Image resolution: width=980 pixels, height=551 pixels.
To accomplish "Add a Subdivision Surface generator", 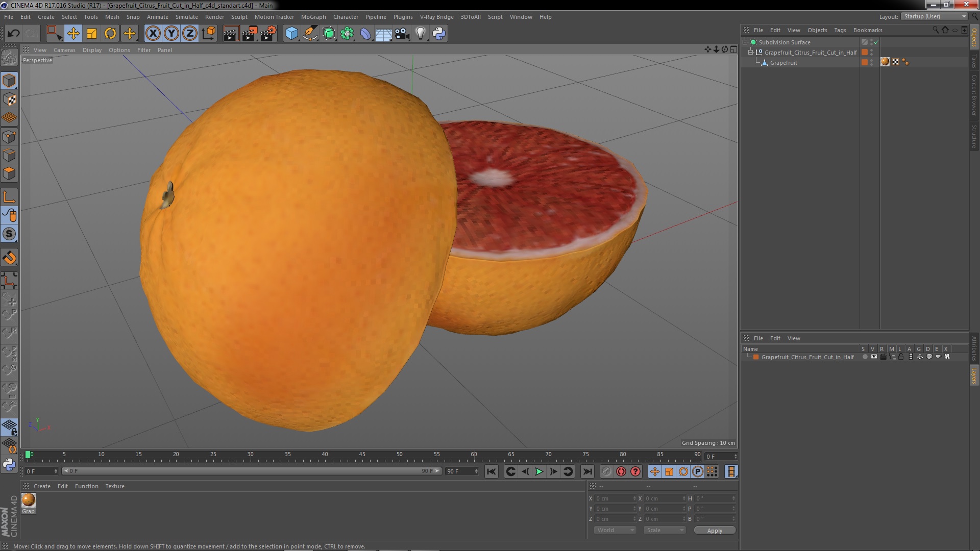I will coord(329,34).
